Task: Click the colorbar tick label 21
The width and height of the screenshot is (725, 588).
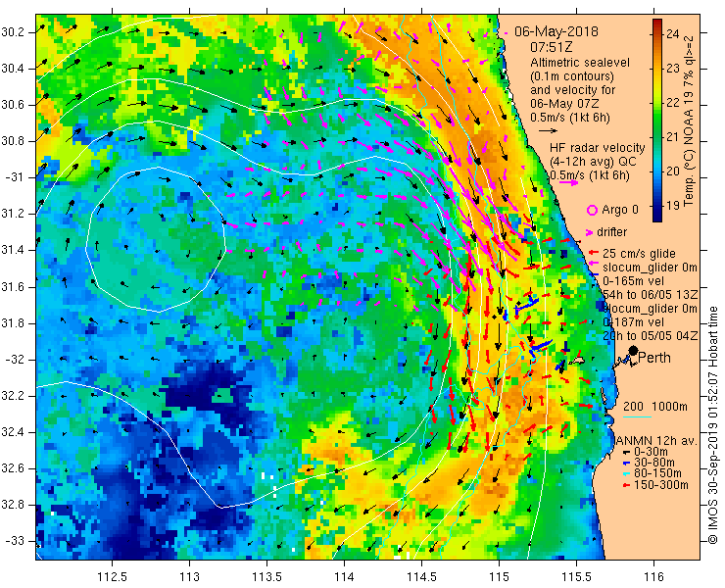Action: pos(673,137)
